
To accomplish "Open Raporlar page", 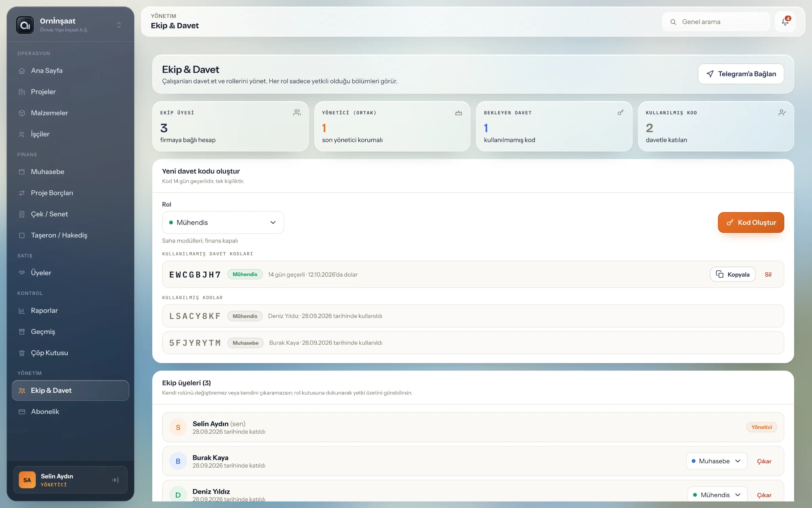I will 70,311.
